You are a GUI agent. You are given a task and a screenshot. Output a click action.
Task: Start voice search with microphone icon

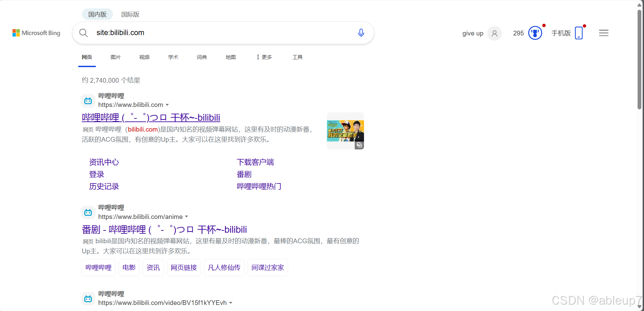pos(361,33)
